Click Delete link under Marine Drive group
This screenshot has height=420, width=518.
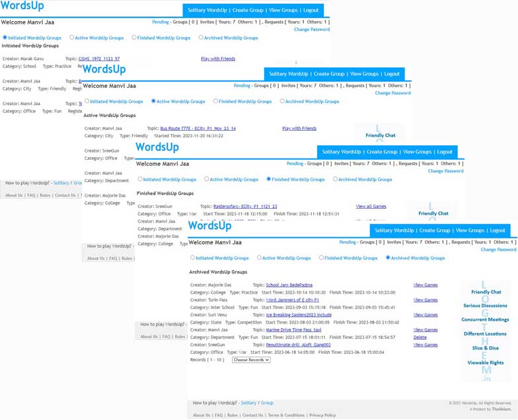pyautogui.click(x=420, y=337)
